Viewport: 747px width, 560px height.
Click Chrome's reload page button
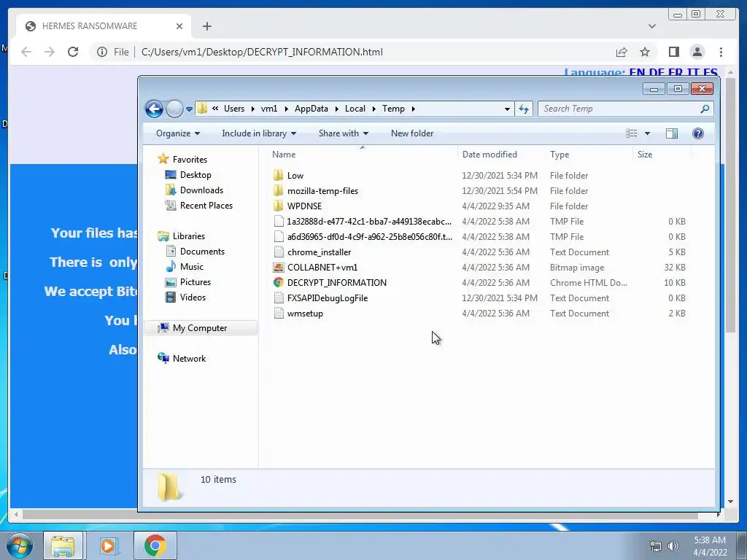(73, 52)
